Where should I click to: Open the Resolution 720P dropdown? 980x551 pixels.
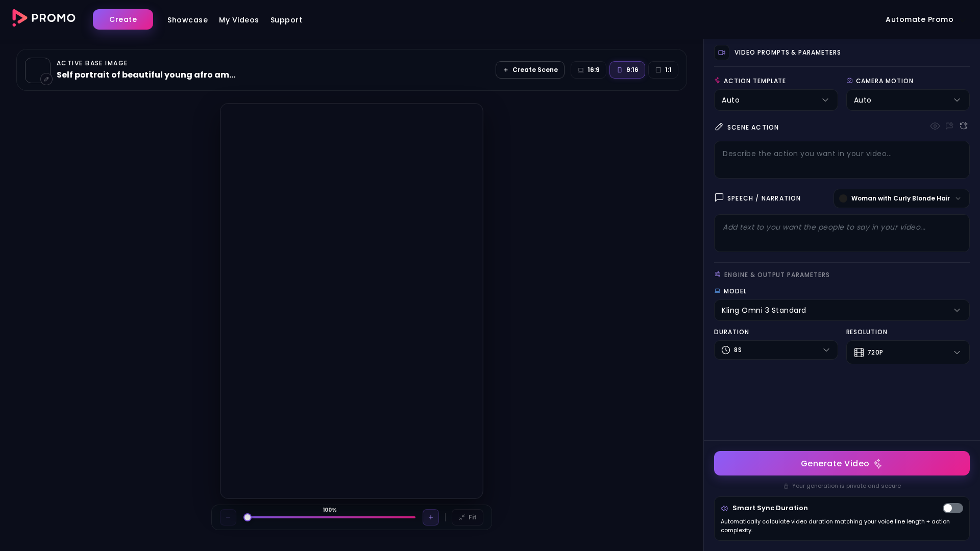pyautogui.click(x=908, y=353)
